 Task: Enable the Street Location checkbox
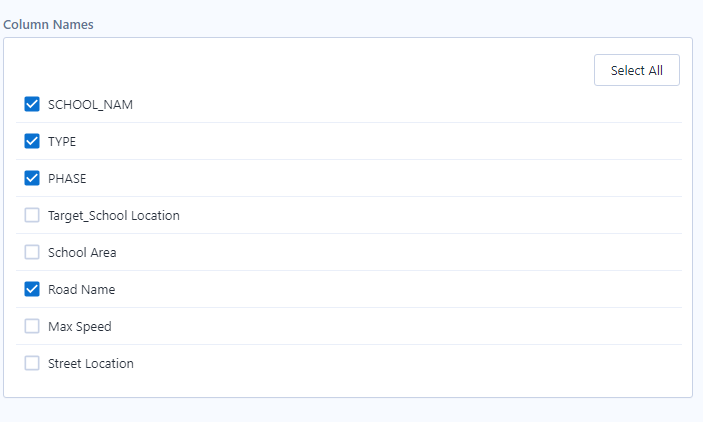tap(32, 363)
